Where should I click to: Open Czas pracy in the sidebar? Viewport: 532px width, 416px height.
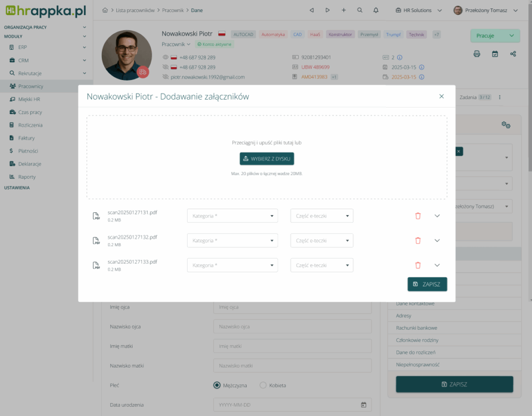30,112
